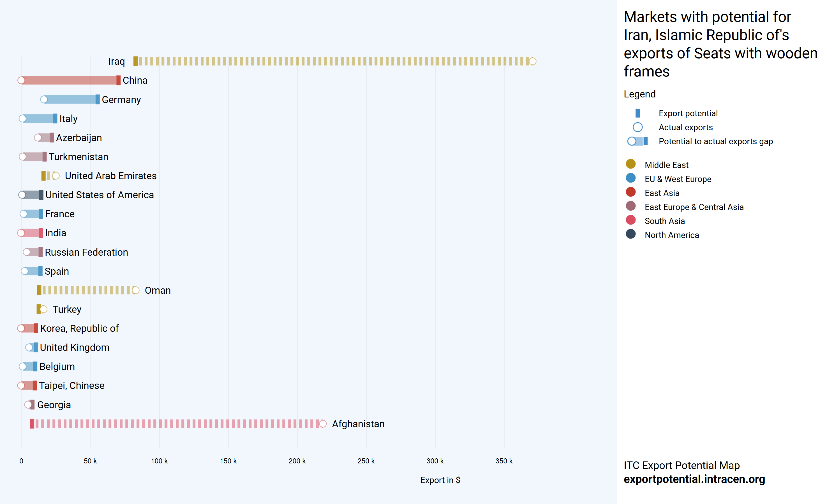The image size is (827, 504).
Task: Click the Russian Federation country label
Action: coord(86,252)
